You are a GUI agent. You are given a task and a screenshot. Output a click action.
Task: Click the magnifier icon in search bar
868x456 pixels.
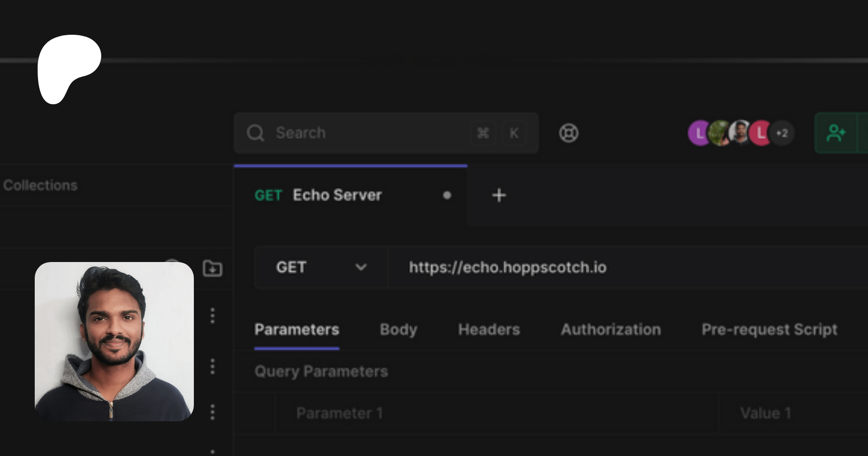coord(255,133)
